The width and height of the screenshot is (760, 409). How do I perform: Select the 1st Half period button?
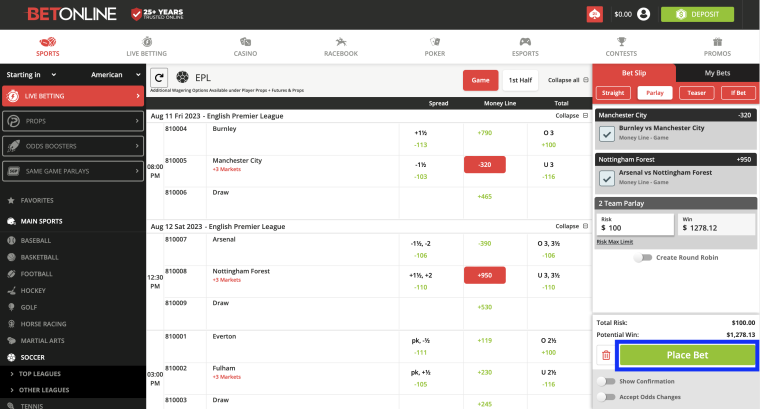[x=520, y=80]
